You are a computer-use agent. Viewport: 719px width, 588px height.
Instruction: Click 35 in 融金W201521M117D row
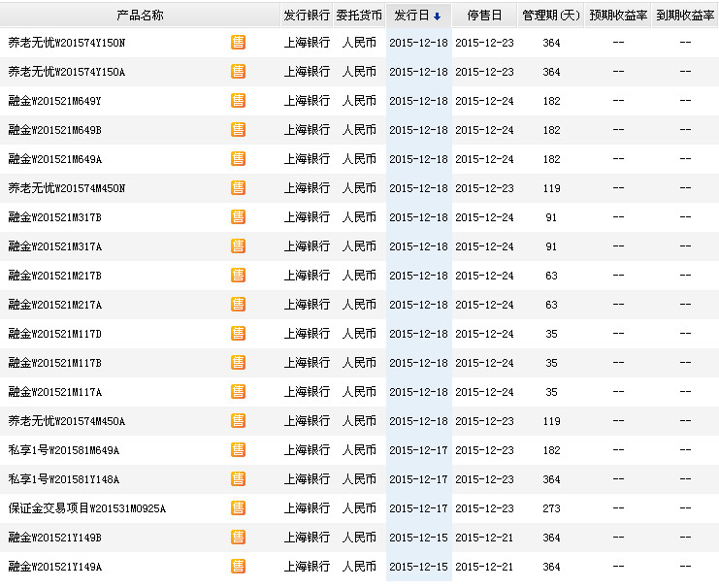pos(551,334)
